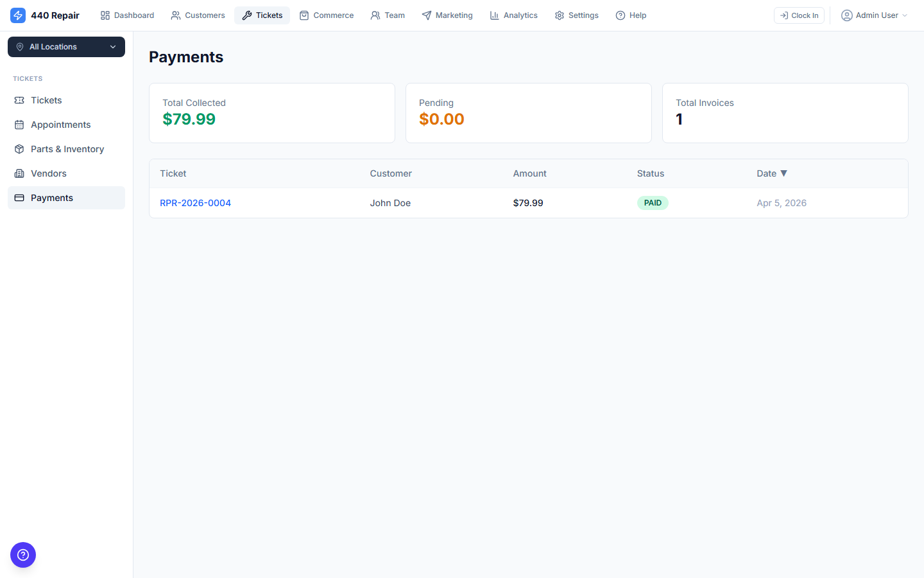Click the PAID status badge
The width and height of the screenshot is (924, 578).
[653, 202]
